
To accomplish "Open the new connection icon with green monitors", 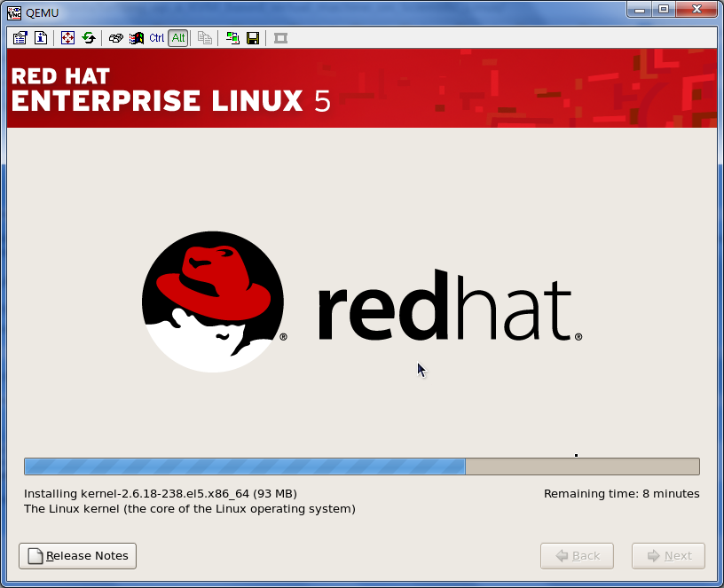I will click(232, 38).
